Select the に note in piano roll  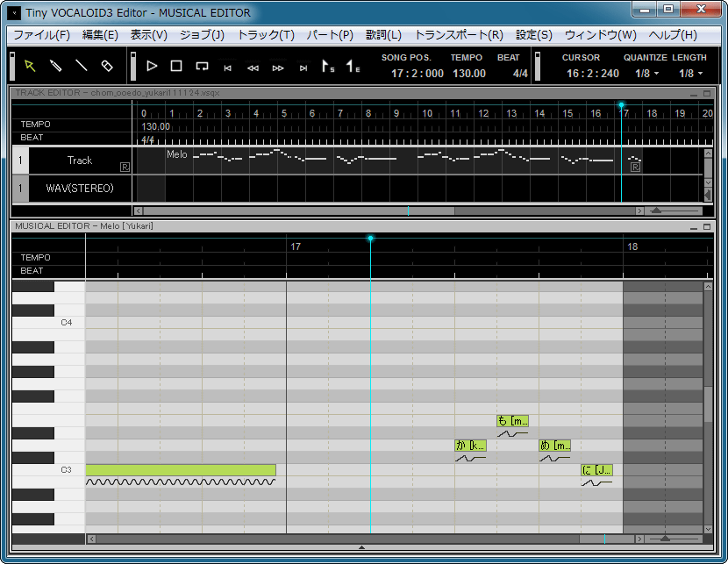pyautogui.click(x=596, y=470)
